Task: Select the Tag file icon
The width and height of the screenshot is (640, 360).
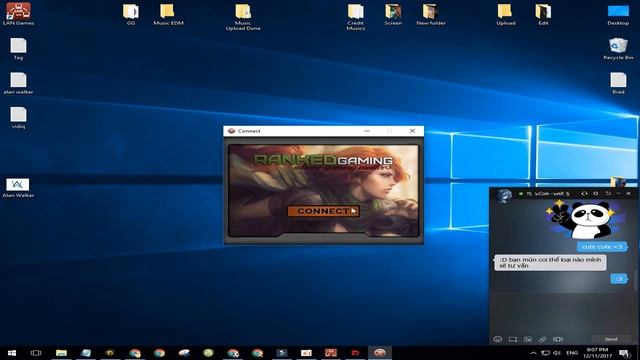Action: (18, 49)
